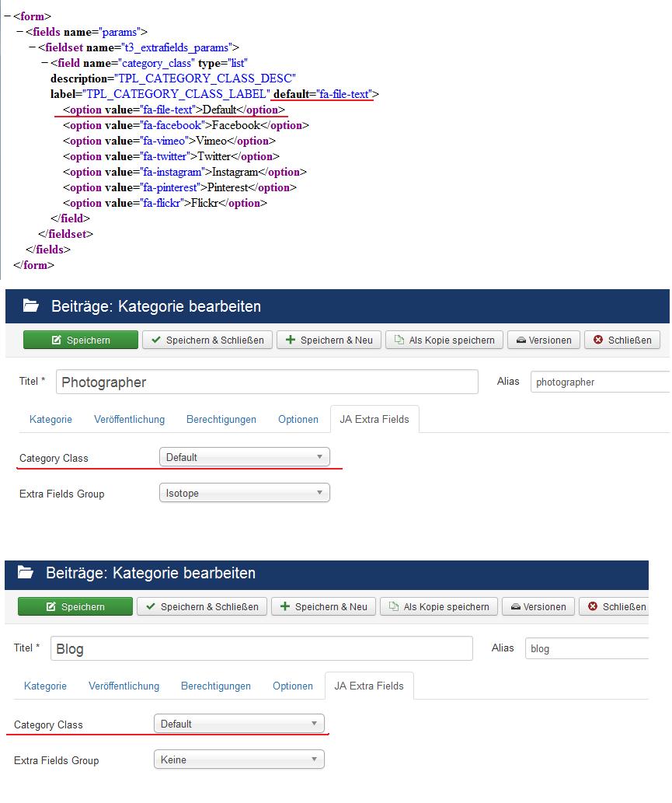
Task: Click the Alias field containing blog
Action: point(587,648)
